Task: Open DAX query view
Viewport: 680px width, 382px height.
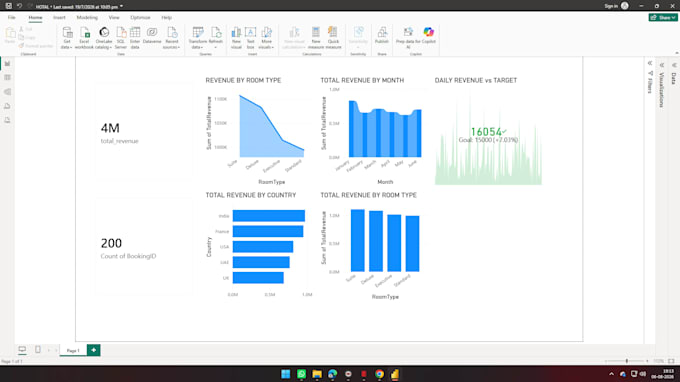Action: (7, 106)
